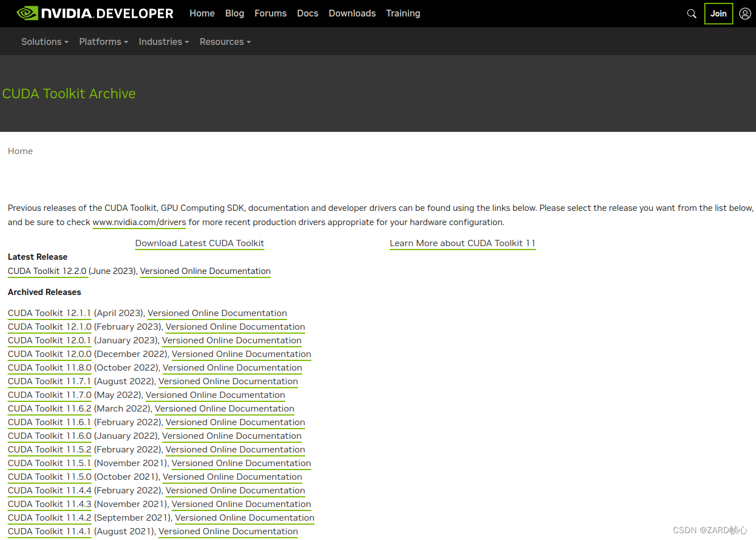756x540 pixels.
Task: Open CUDA Toolkit 12.0.1 link
Action: [x=49, y=340]
